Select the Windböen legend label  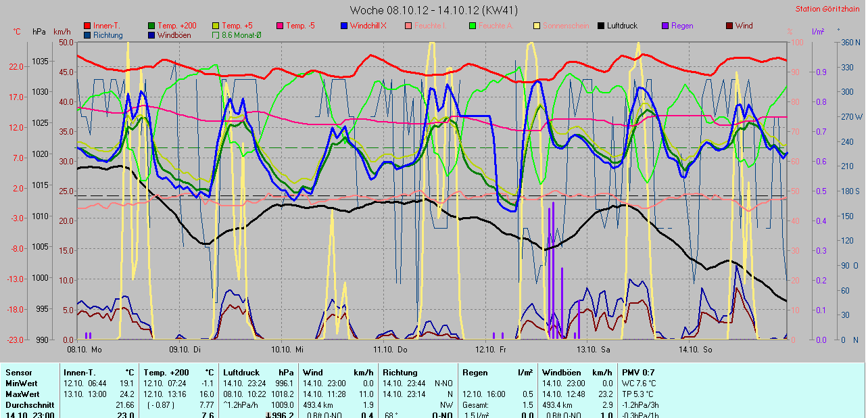pyautogui.click(x=174, y=34)
